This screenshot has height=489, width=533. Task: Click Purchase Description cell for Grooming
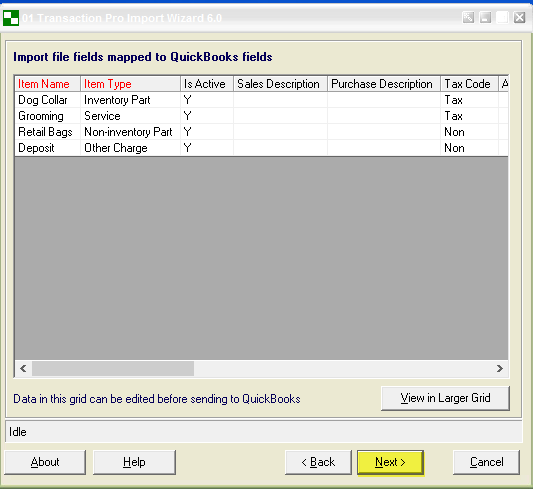pyautogui.click(x=384, y=116)
